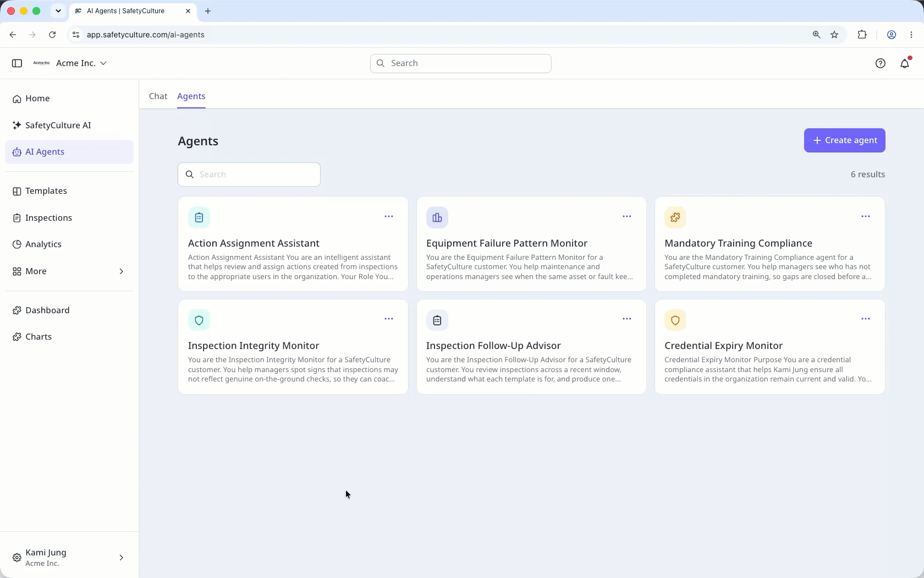Switch to the Chat tab
This screenshot has height=578, width=924.
click(x=158, y=96)
